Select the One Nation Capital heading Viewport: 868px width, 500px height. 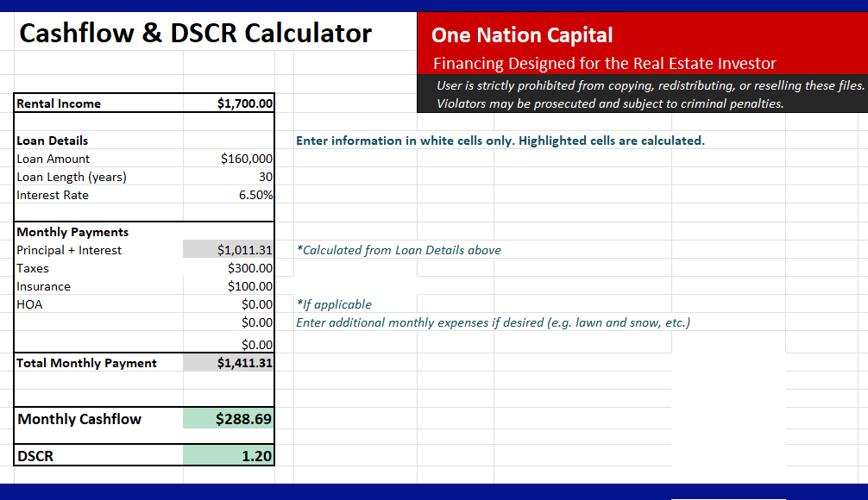tap(522, 34)
